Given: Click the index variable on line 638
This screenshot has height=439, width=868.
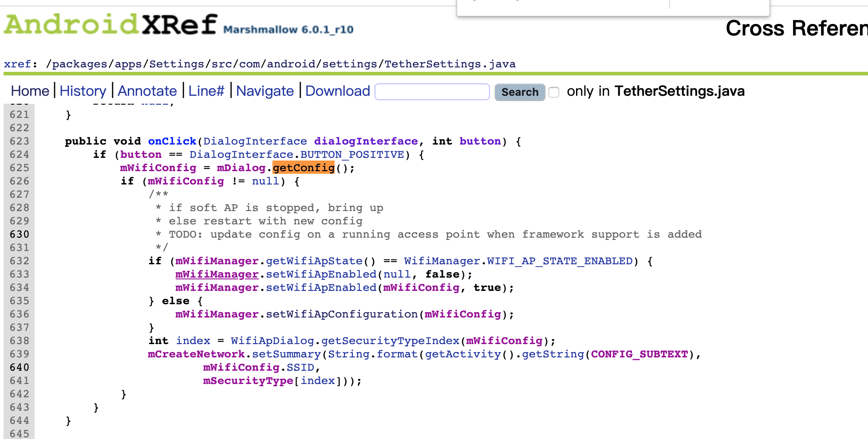Looking at the screenshot, I should click(x=193, y=341).
